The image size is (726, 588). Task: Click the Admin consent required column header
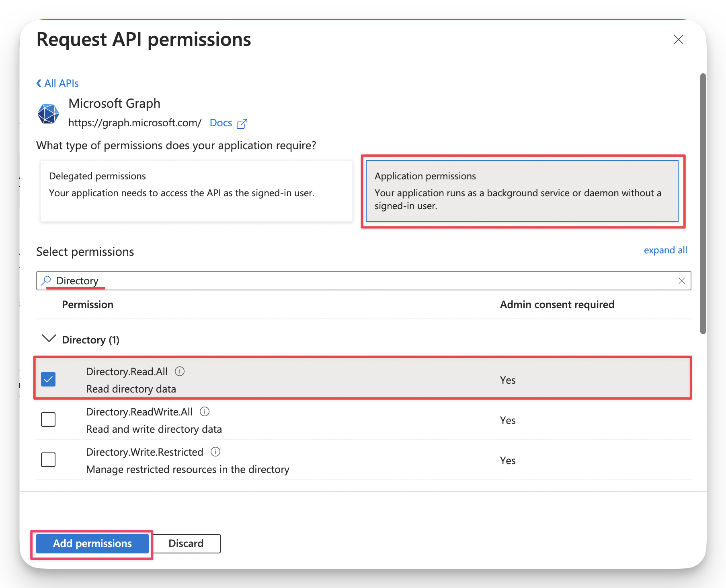557,304
